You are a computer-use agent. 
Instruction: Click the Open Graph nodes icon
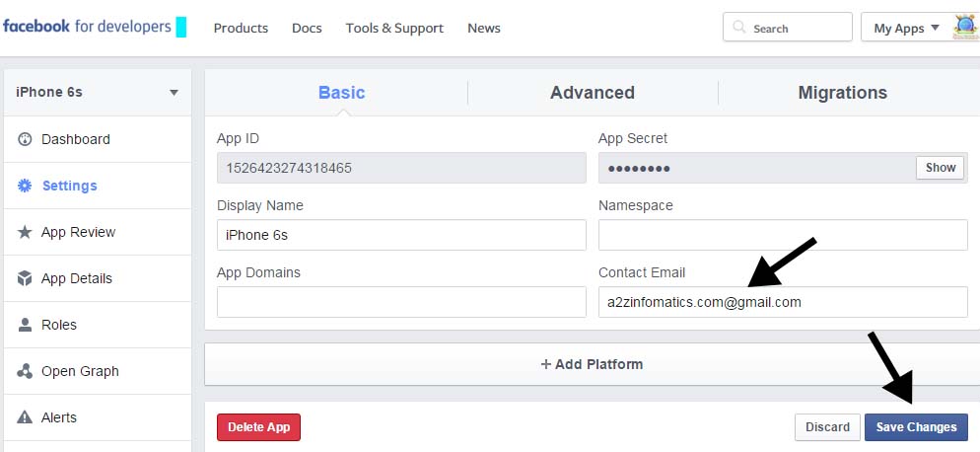(x=25, y=371)
